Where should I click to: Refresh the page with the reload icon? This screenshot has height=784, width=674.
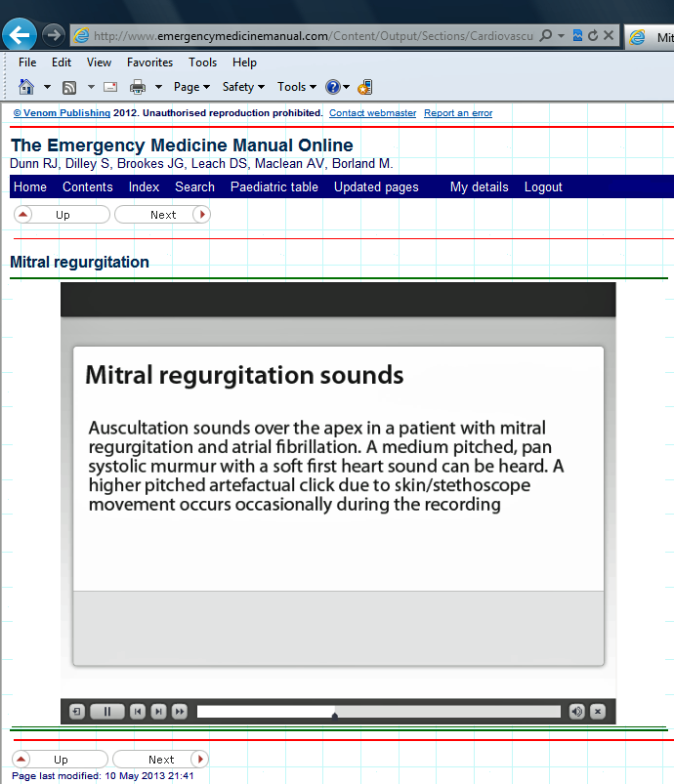click(x=593, y=35)
